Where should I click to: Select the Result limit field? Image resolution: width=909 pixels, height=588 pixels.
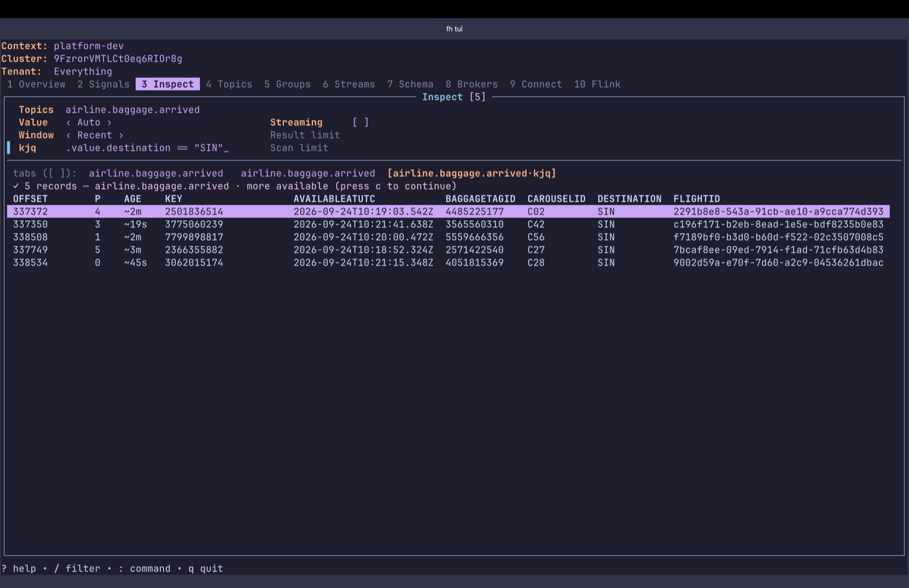[x=305, y=135]
